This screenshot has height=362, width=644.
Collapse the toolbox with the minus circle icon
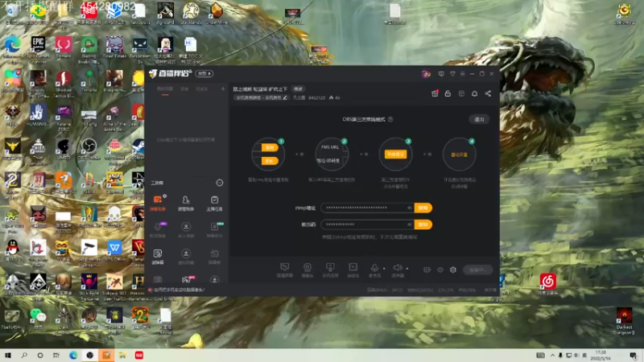(220, 183)
